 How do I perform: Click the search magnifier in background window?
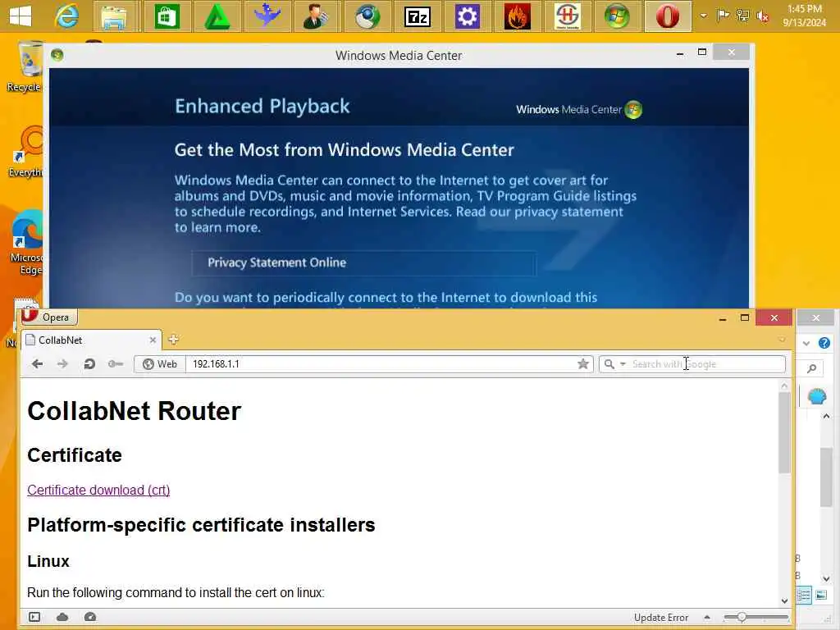coord(811,368)
